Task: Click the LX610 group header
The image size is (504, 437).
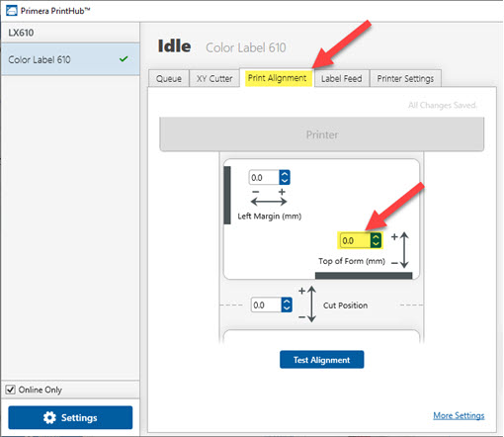Action: [x=70, y=33]
